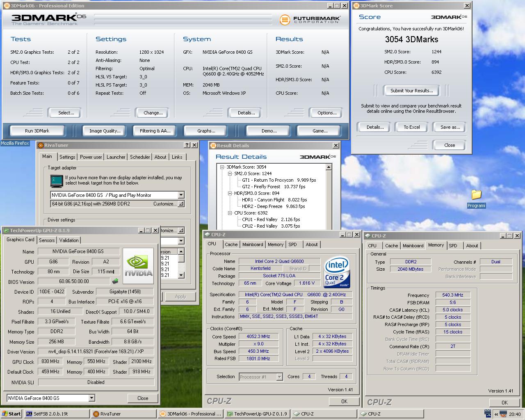Collapse the HDR/SM3.0 Score: 894 tree node
The width and height of the screenshot is (525, 420).
coord(230,193)
